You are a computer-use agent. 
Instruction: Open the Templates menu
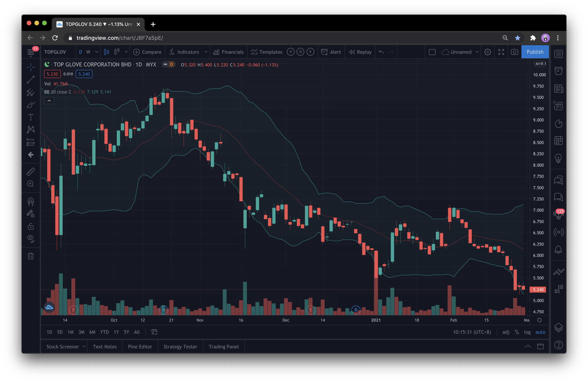tap(267, 52)
